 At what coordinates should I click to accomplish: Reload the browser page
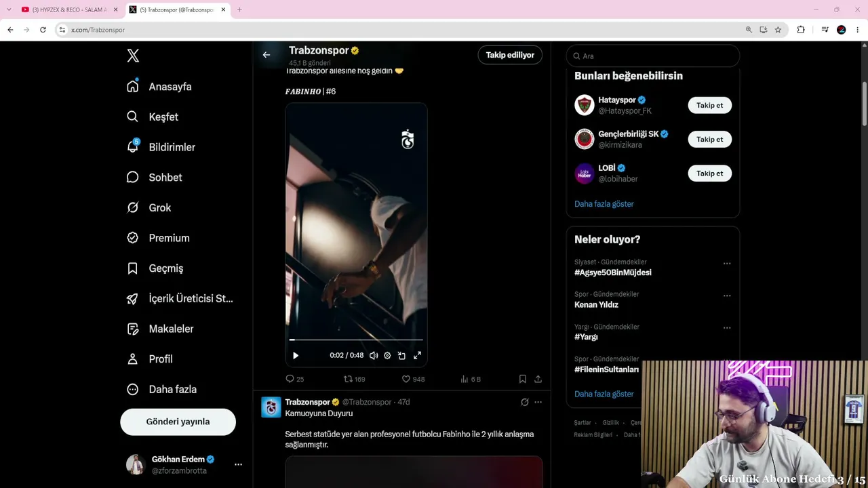pyautogui.click(x=43, y=30)
